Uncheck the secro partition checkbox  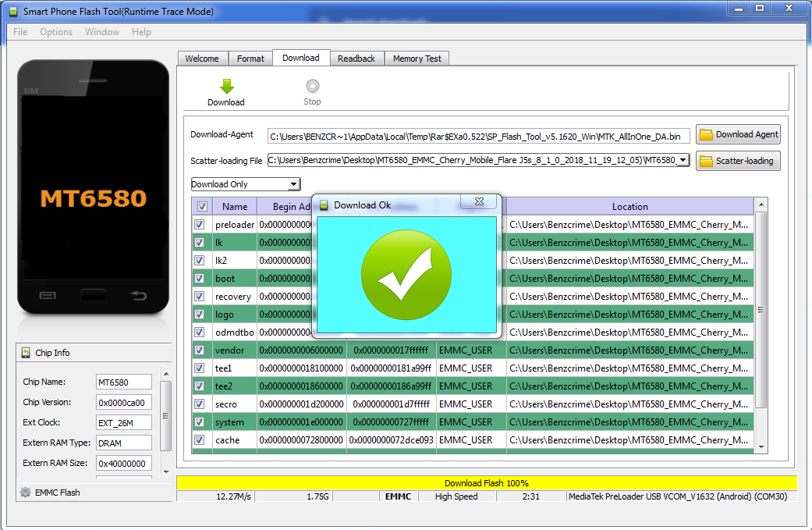200,404
